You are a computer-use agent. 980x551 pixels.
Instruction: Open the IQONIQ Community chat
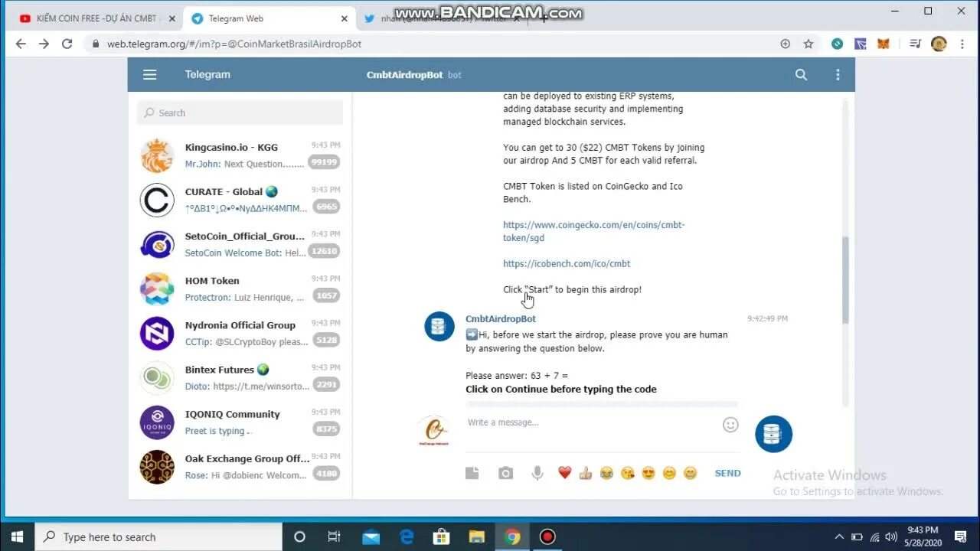tap(240, 422)
